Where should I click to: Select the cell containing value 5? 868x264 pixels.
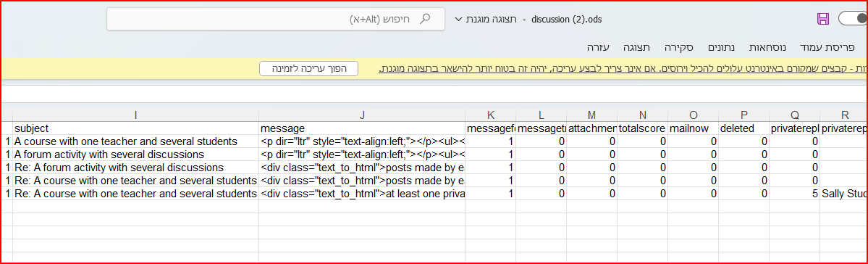[794, 194]
